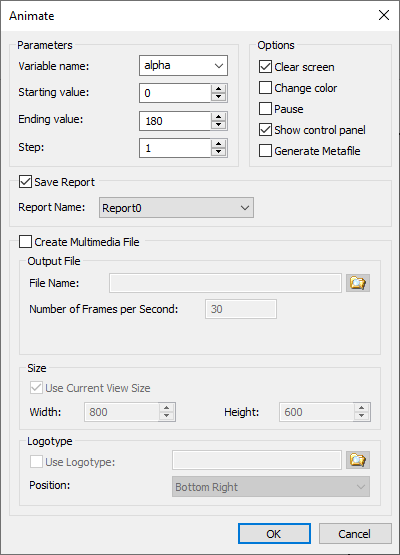Dismiss the dialog with Cancel
This screenshot has height=555, width=400.
[x=355, y=533]
